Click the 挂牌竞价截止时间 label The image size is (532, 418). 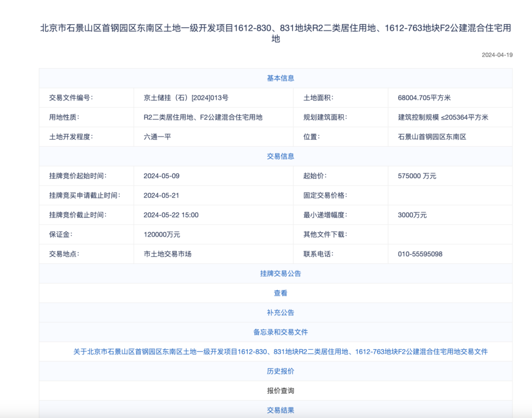[78, 215]
